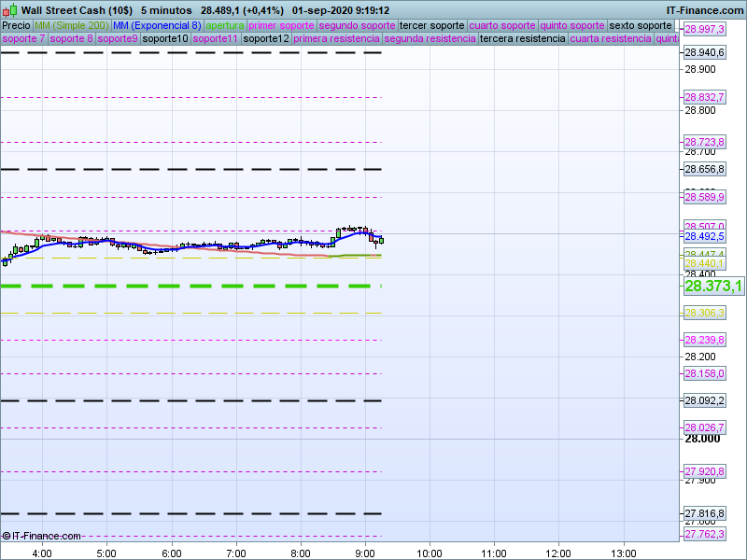Click the IT-Finance.com link at top right
The height and width of the screenshot is (560, 747).
click(704, 10)
